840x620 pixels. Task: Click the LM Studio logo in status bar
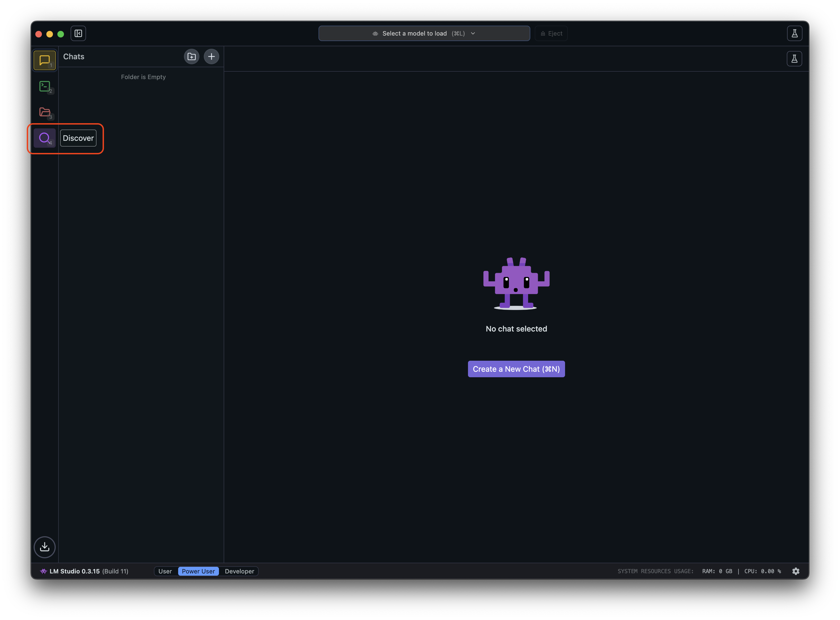pos(44,571)
